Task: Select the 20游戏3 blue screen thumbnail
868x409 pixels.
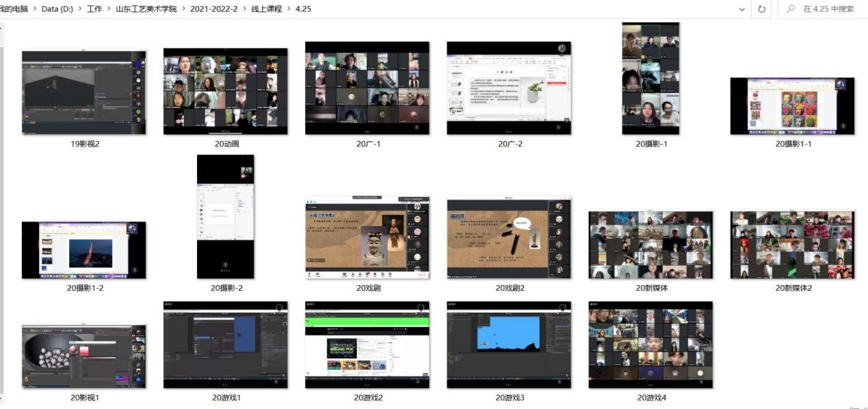Action: click(508, 345)
